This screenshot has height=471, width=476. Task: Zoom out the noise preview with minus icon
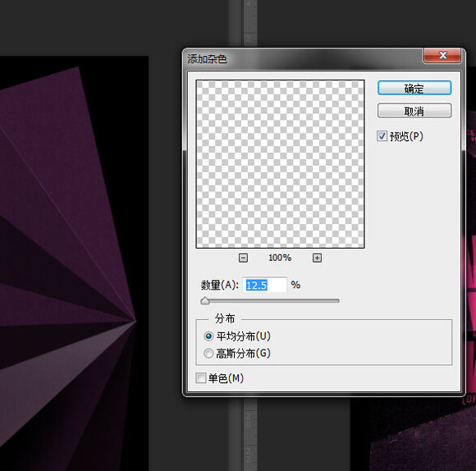(243, 258)
